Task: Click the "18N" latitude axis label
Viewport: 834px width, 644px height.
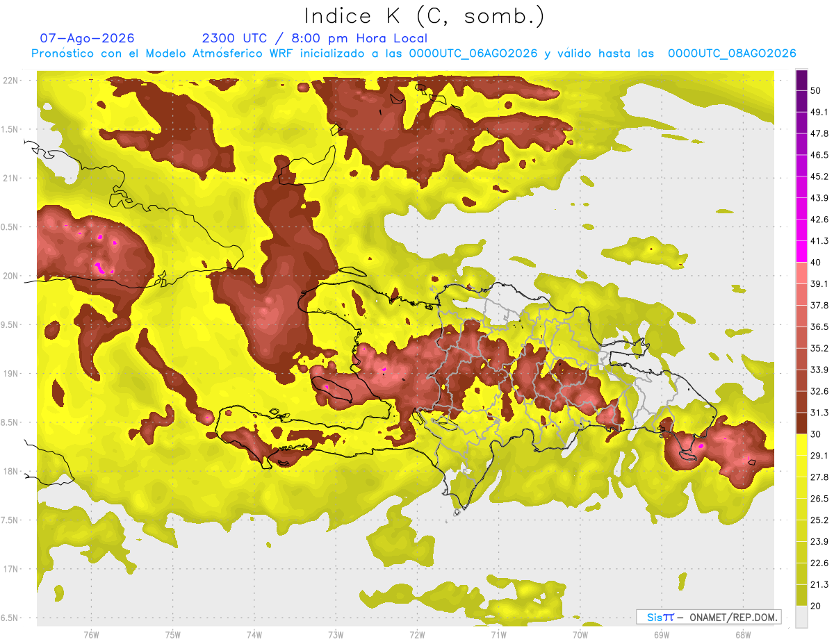Action: (10, 471)
